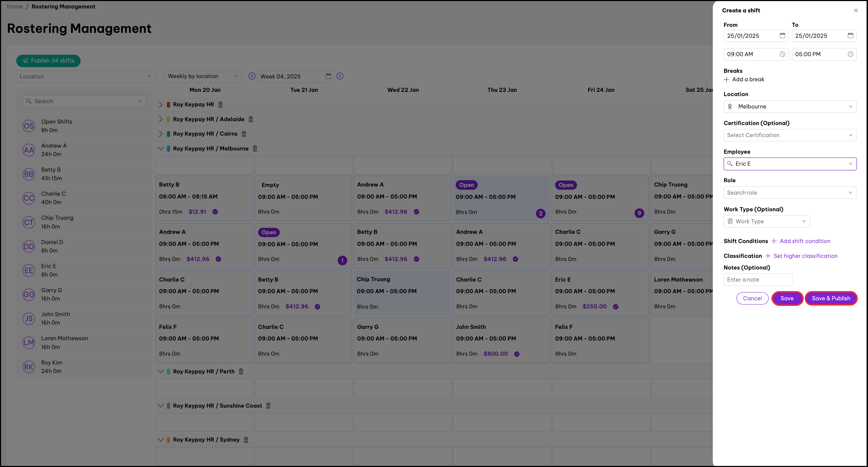This screenshot has height=467, width=868.
Task: Click the From time clock icon
Action: point(782,54)
